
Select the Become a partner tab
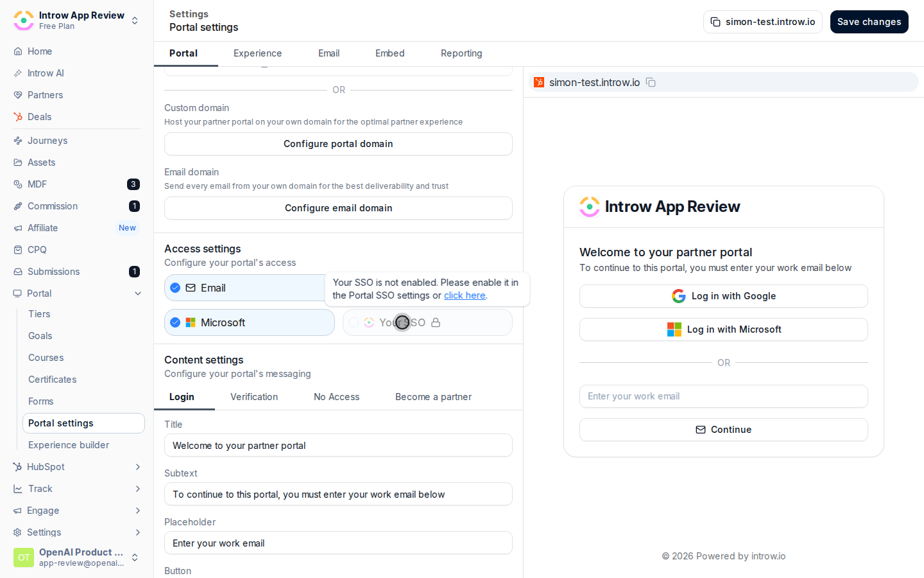point(433,397)
